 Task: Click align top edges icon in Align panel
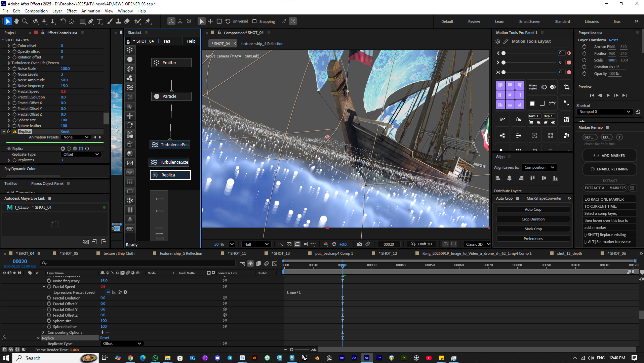(532, 178)
